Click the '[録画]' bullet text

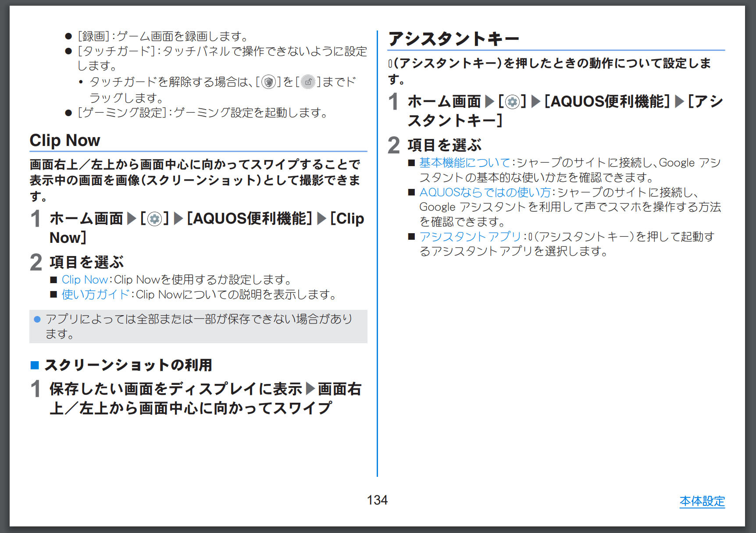pyautogui.click(x=162, y=36)
